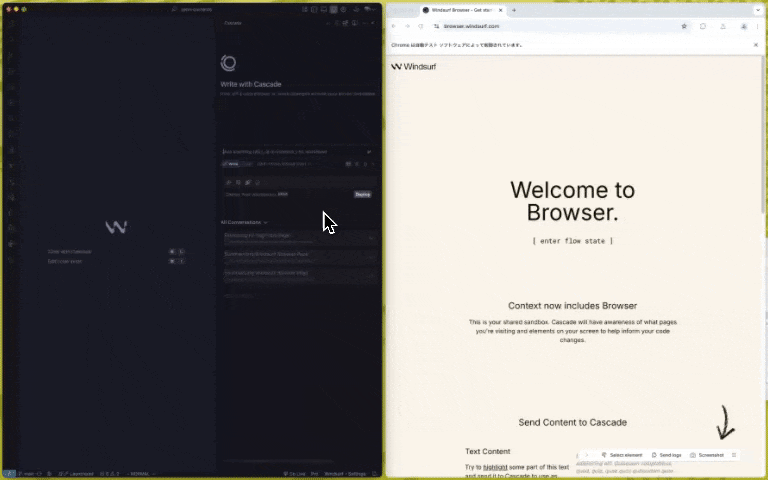This screenshot has height=480, width=768.
Task: Click the page scrollbar in Chrome
Action: [764, 137]
